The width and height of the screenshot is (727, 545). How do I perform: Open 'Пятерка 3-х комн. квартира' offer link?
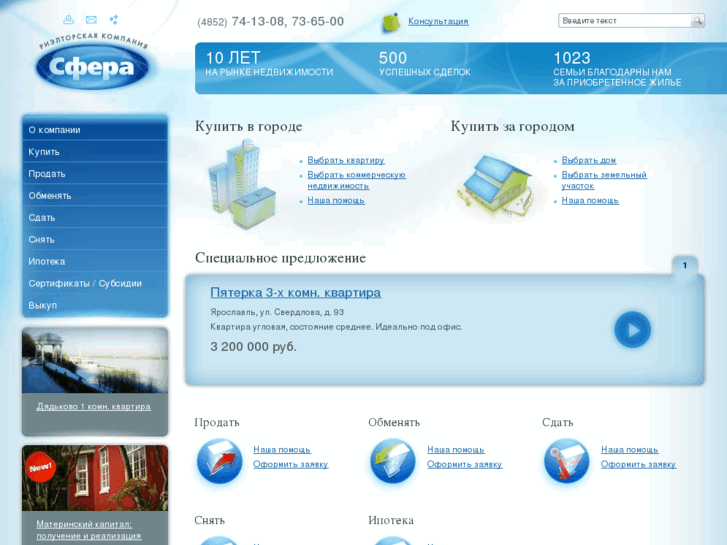pyautogui.click(x=295, y=293)
